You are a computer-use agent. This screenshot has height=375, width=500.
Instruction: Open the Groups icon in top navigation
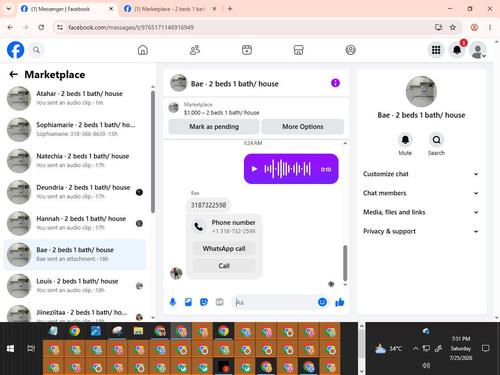point(350,50)
